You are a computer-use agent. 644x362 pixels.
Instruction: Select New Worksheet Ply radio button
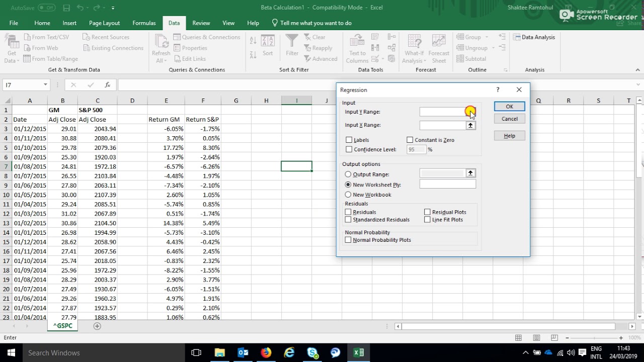coord(348,185)
